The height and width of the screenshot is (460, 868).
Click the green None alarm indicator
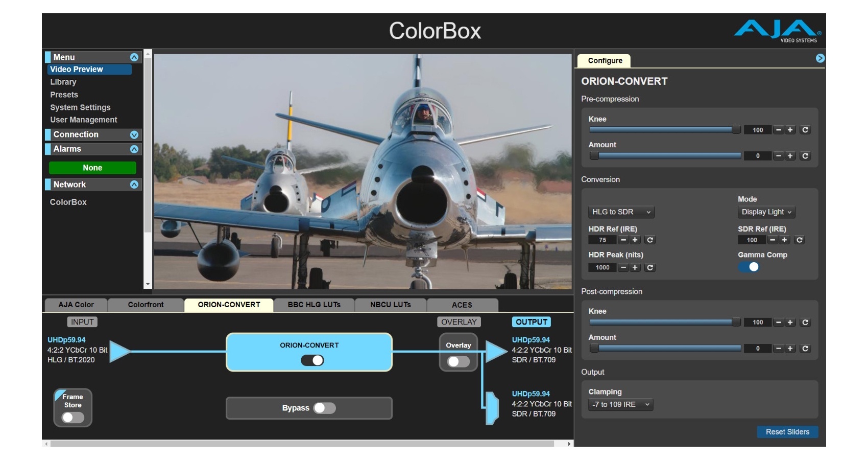pos(92,168)
